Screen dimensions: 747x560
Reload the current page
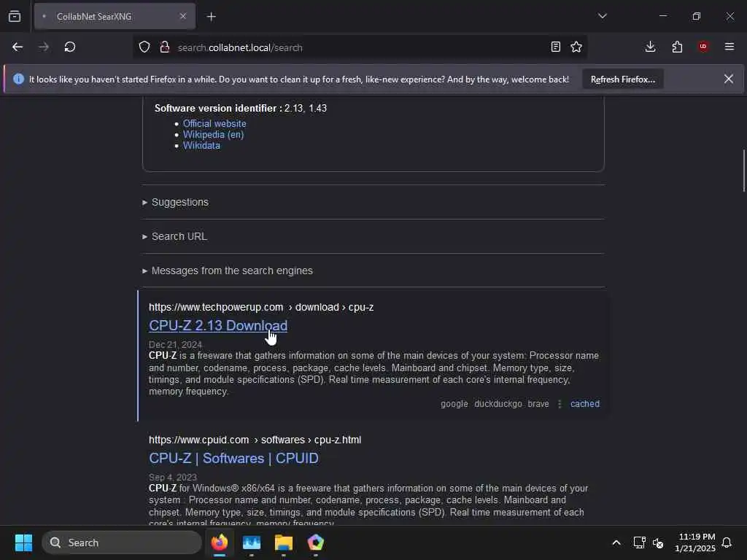pos(70,47)
